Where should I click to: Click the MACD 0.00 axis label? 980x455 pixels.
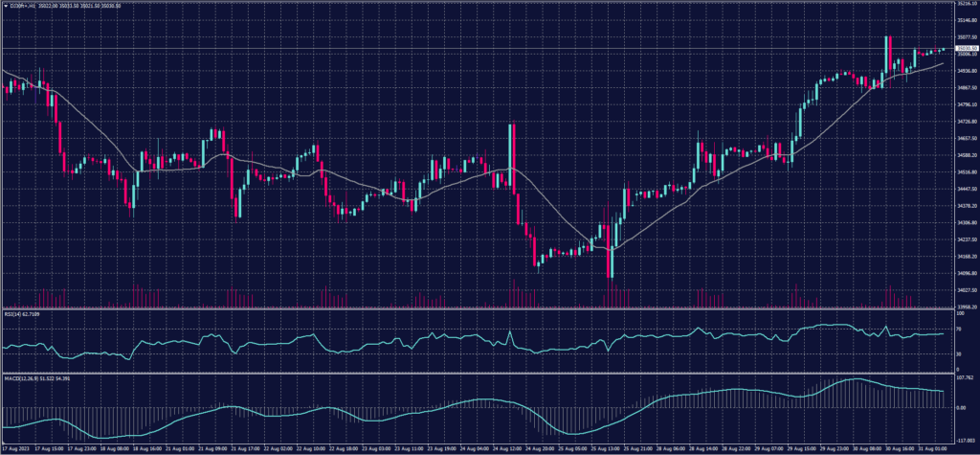tap(961, 408)
